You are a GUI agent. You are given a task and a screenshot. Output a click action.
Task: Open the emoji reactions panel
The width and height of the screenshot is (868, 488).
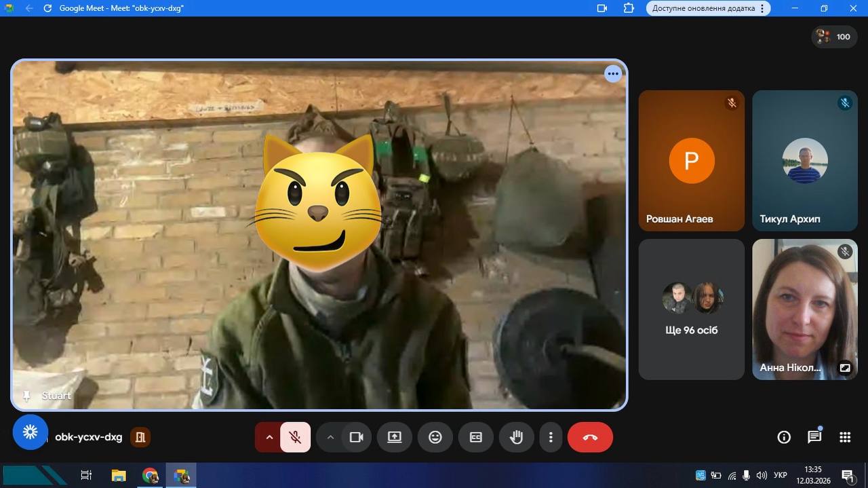(x=435, y=437)
